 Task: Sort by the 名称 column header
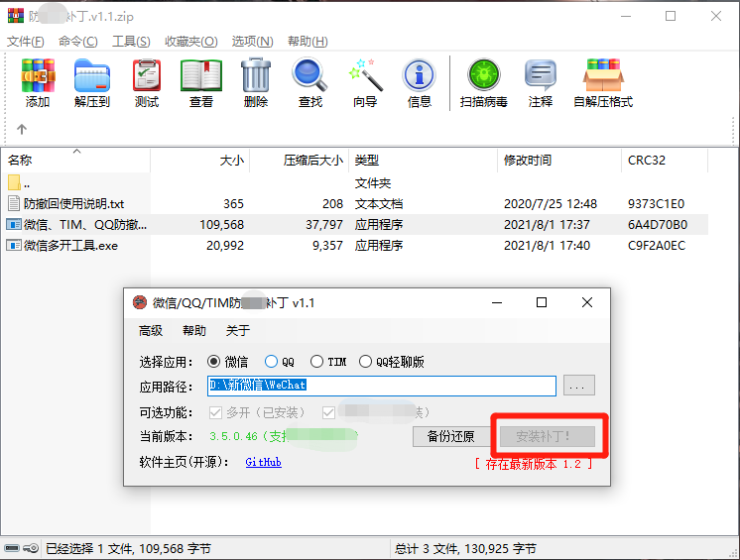tap(75, 161)
